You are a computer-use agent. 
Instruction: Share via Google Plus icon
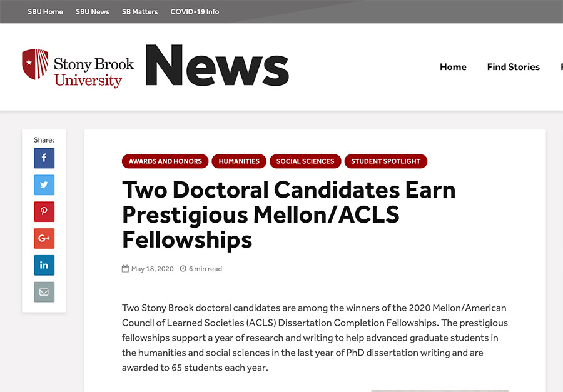pyautogui.click(x=44, y=238)
